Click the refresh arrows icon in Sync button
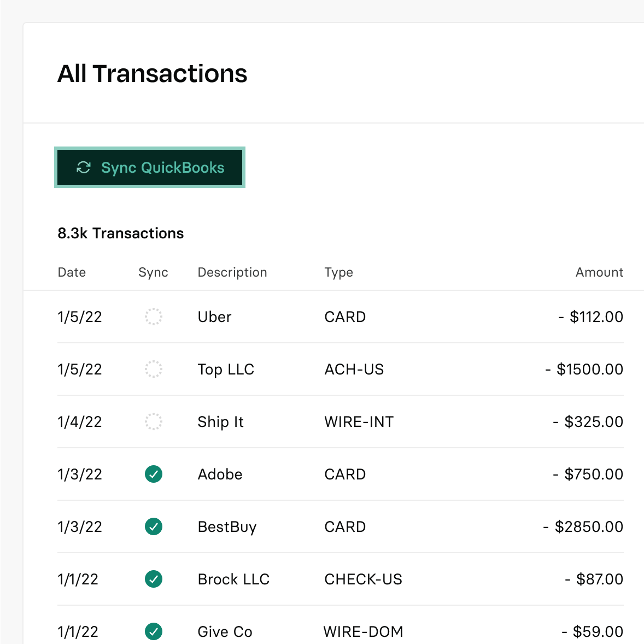Viewport: 644px width, 644px height. coord(84,167)
